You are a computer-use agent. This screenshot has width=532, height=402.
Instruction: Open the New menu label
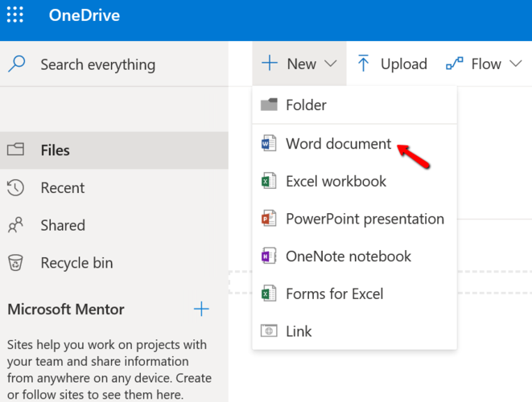point(302,64)
